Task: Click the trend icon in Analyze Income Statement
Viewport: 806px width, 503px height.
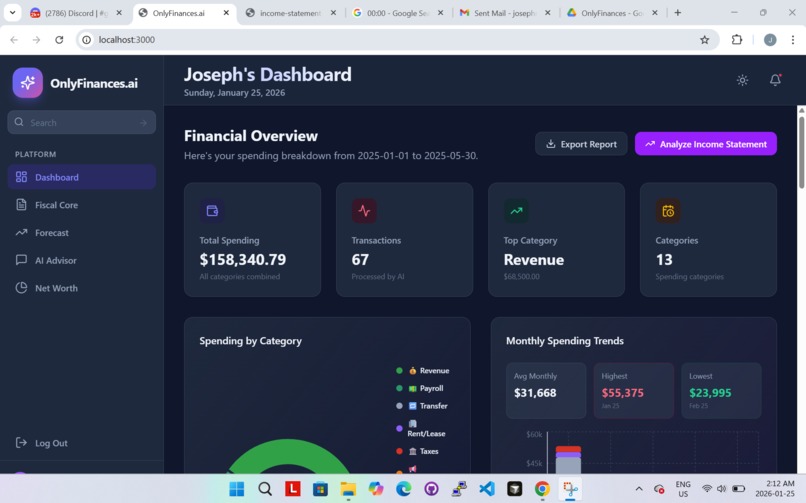Action: coord(650,144)
